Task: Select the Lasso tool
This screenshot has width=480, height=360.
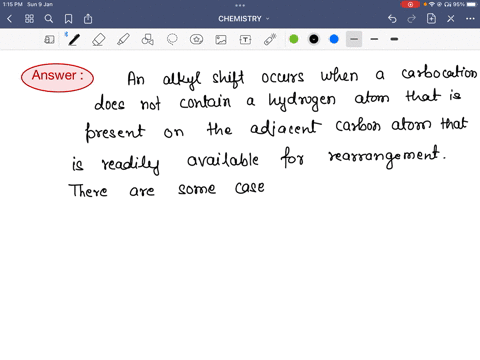Action: tap(172, 39)
